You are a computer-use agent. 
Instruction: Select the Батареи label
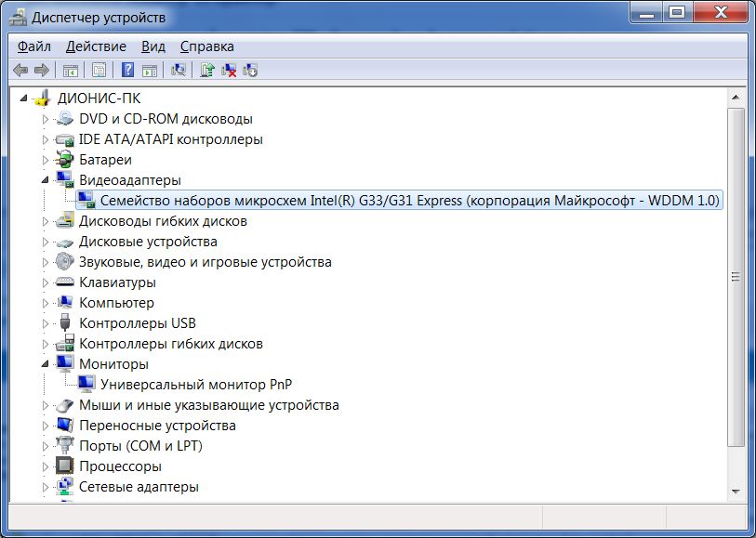tap(105, 160)
